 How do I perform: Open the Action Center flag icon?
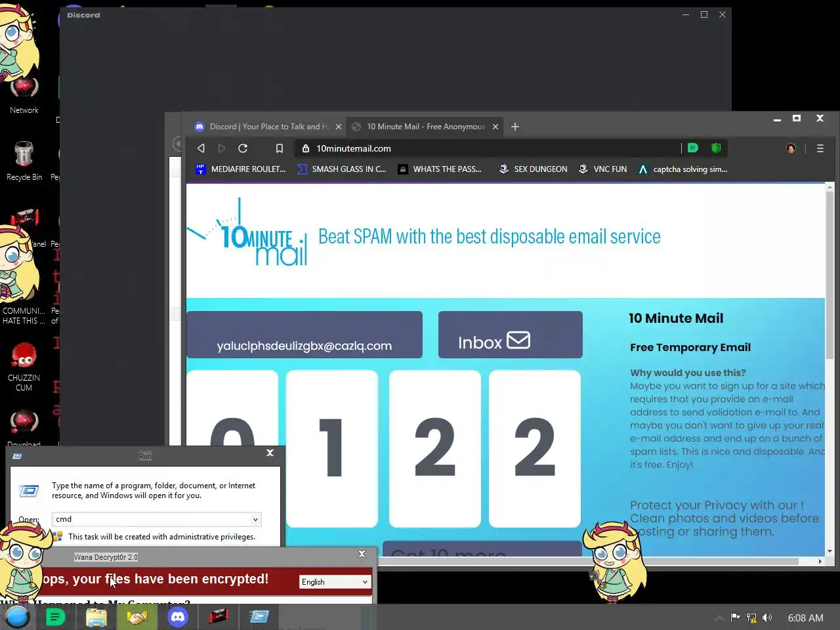[735, 618]
